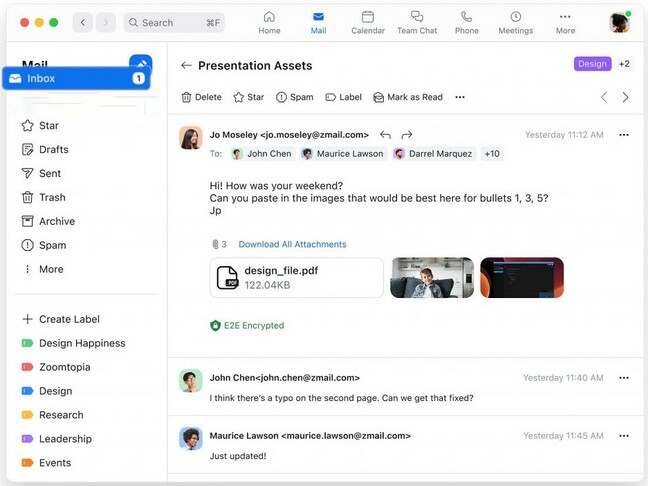Delete this email thread

[201, 98]
